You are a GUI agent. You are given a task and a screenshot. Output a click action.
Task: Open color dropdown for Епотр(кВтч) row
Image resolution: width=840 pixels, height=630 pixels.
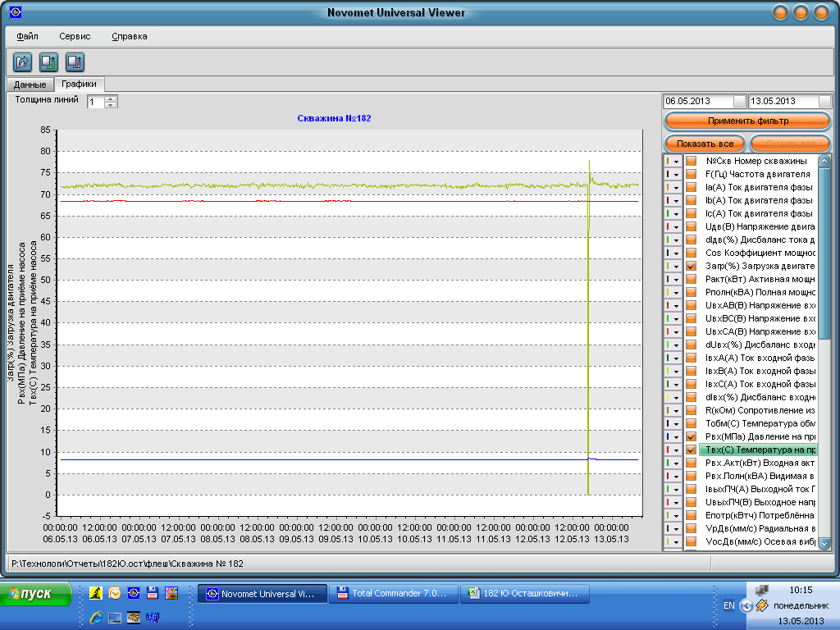pyautogui.click(x=677, y=515)
